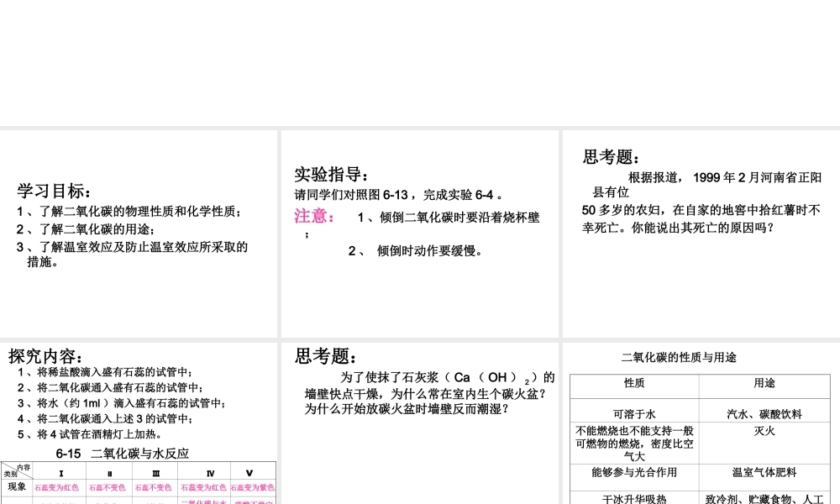Select 1、倾倒二氧化碳时要沿着烧杯壁 text
This screenshot has width=840, height=504.
pos(449,218)
